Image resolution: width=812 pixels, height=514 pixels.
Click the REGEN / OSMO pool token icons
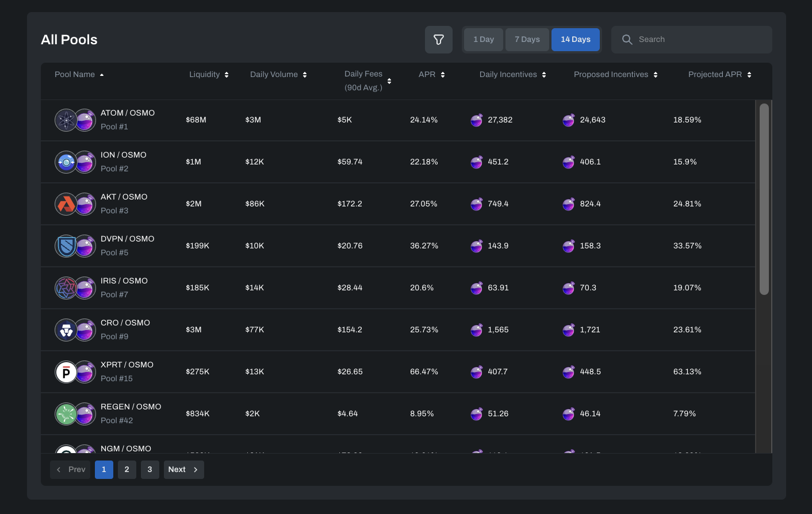(x=75, y=414)
